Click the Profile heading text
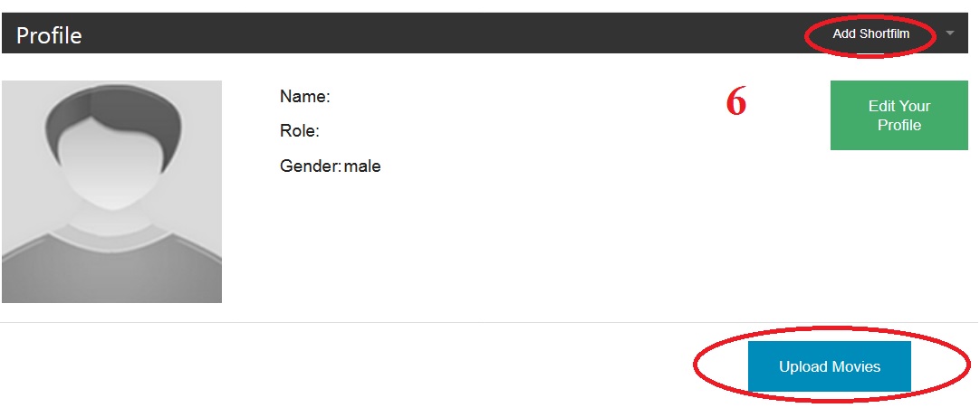The image size is (980, 408). 49,35
